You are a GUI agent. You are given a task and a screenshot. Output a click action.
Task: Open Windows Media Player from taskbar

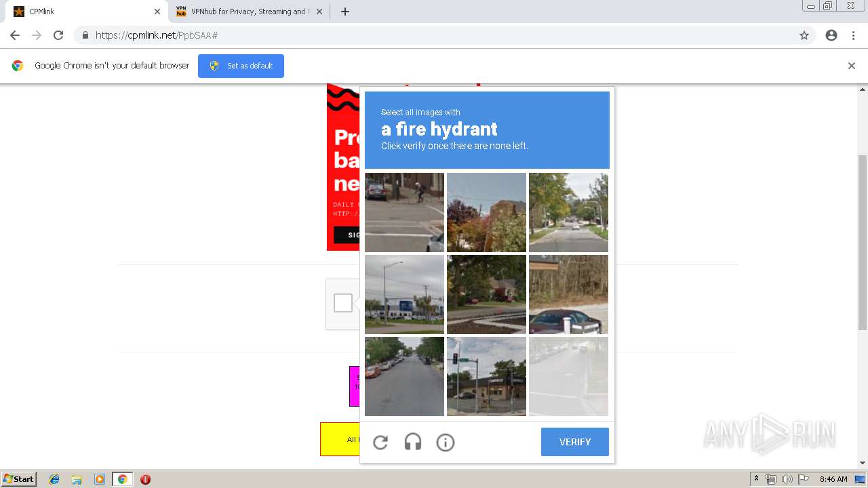(x=99, y=479)
